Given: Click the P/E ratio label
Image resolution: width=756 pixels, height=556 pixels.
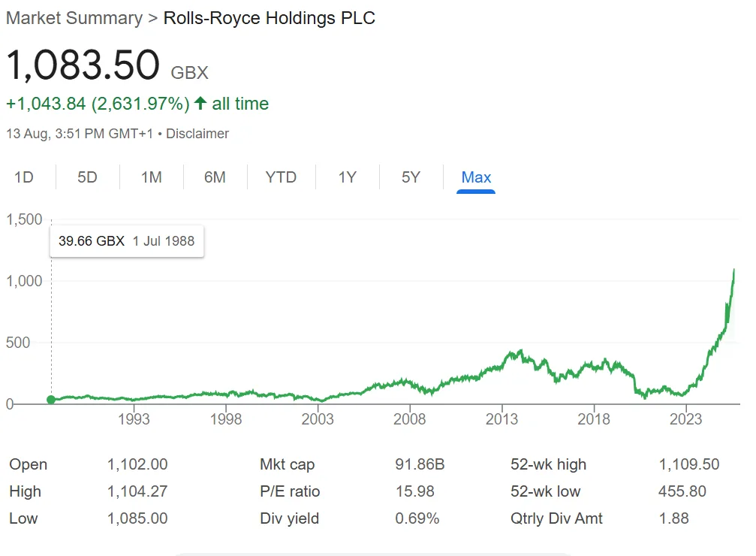Looking at the screenshot, I should coord(290,491).
